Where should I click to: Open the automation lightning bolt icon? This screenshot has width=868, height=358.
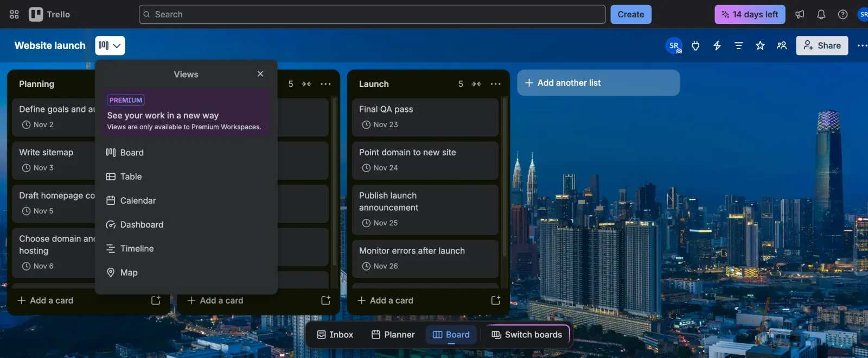coord(717,46)
